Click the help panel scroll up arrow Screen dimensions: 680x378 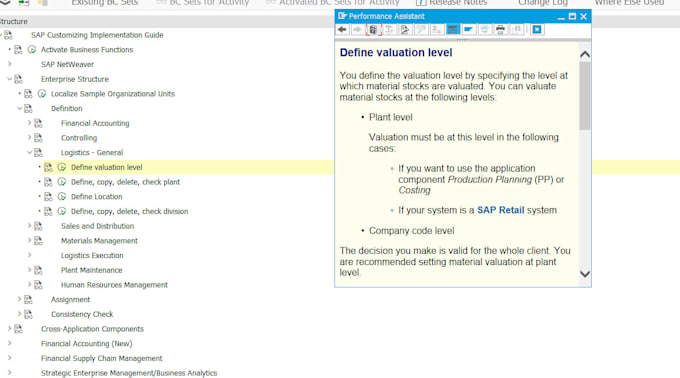click(x=585, y=55)
